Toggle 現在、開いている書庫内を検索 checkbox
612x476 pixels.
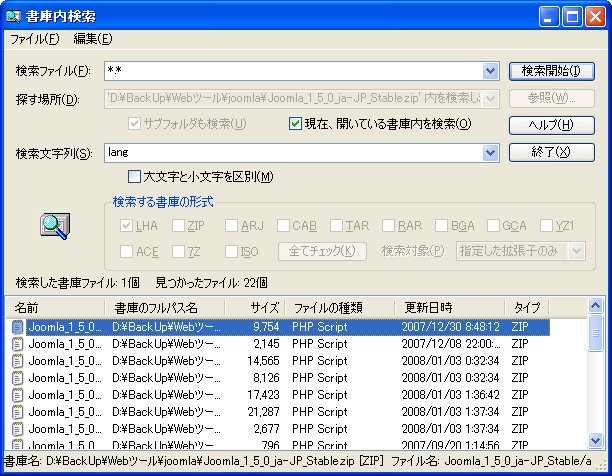[x=295, y=124]
